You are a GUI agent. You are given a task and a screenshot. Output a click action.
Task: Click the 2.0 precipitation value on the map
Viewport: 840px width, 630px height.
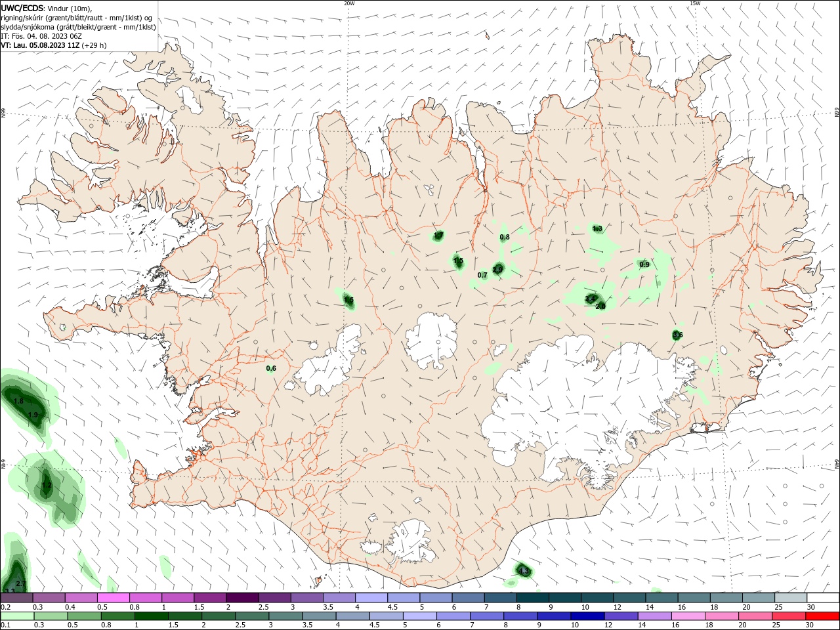tap(600, 306)
